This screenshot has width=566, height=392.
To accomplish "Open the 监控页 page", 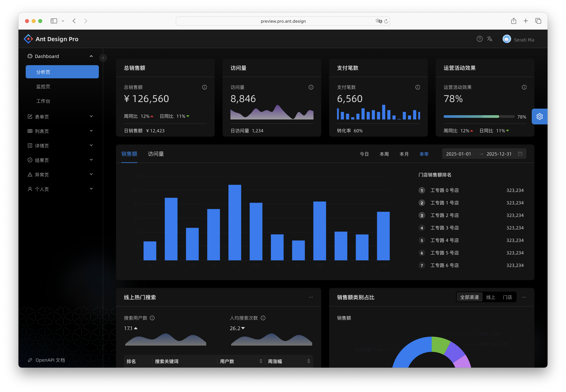I will 43,86.
